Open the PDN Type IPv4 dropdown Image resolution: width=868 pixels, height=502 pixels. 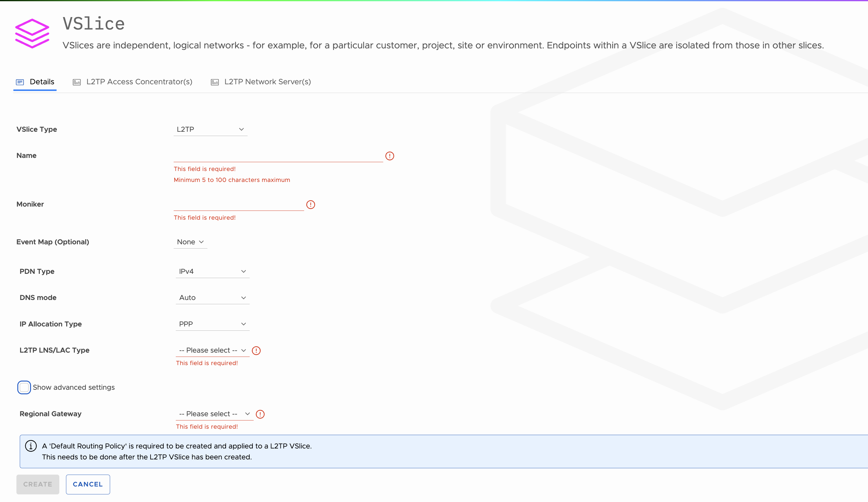(x=213, y=271)
